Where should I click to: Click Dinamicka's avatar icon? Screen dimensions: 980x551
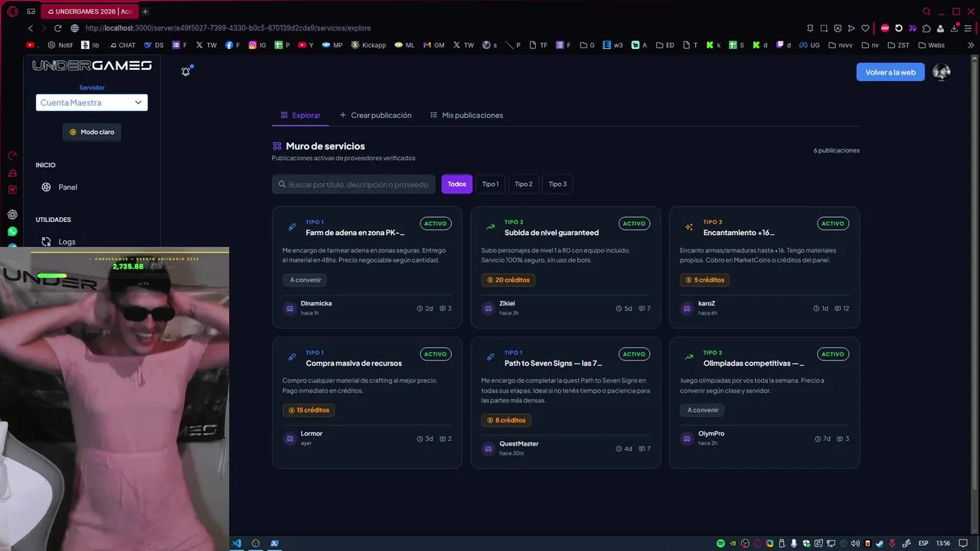[289, 308]
